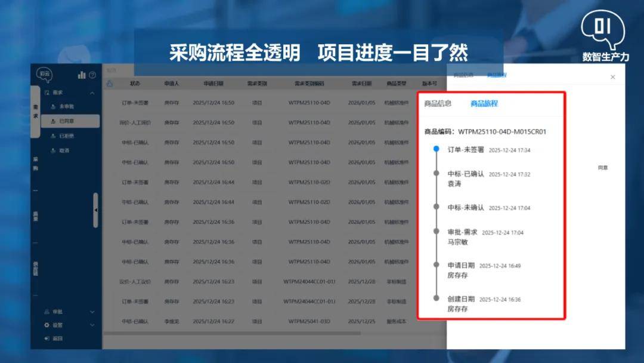Viewport: 644px width, 363px height.
Task: Open the help question mark icon
Action: pos(92,75)
